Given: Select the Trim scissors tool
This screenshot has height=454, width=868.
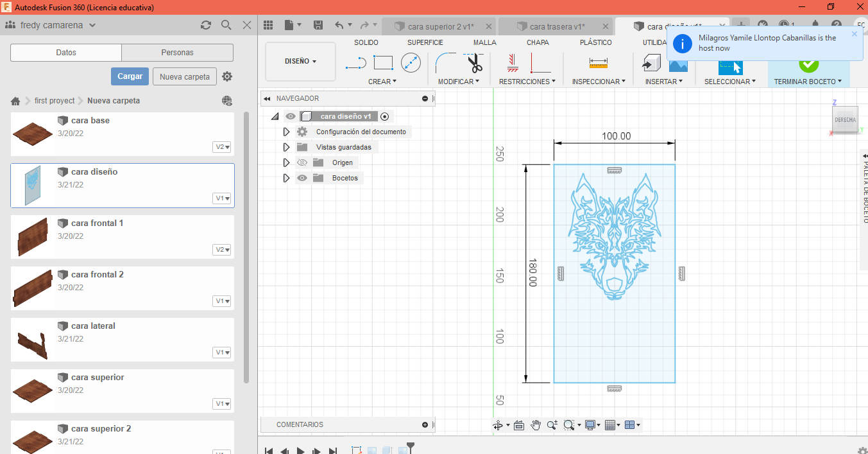Looking at the screenshot, I should (474, 63).
